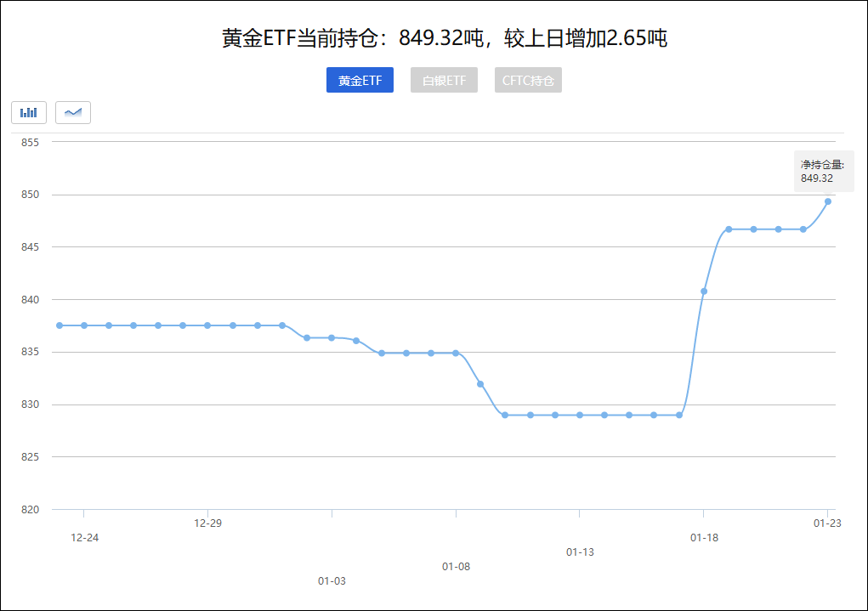Click the 01-03 x-axis date label
Screen dimensions: 868x611
332,581
